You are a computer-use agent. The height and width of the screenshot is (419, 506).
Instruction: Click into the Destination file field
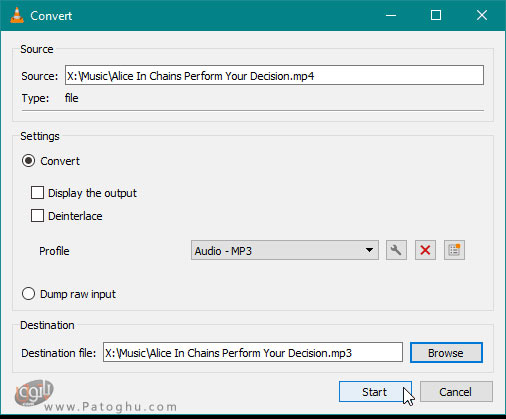point(253,352)
